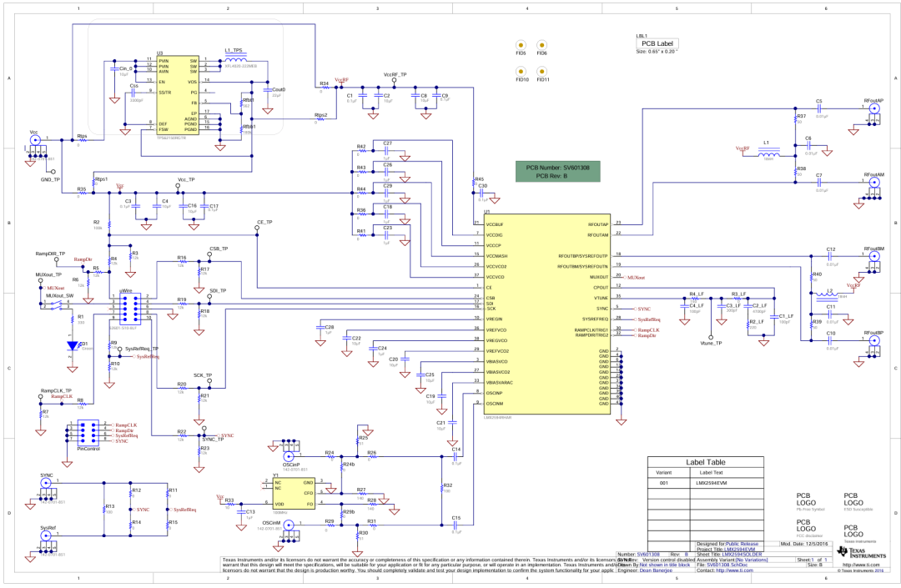Select the FID11 fiducial symbol

[543, 72]
